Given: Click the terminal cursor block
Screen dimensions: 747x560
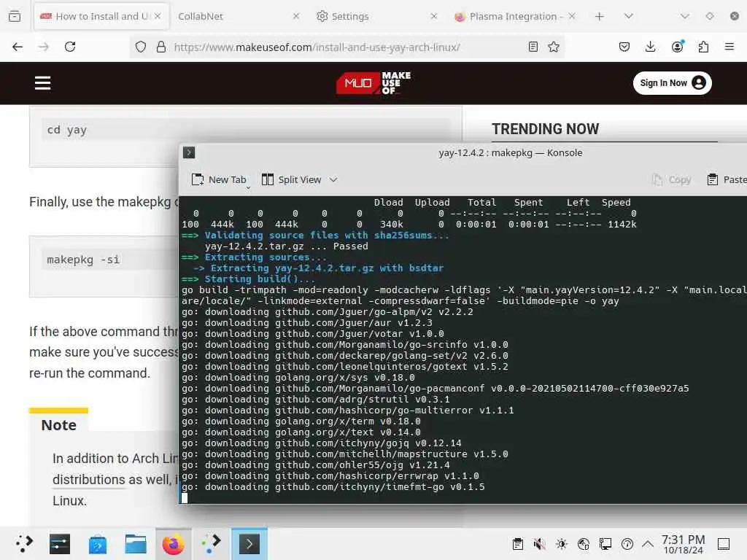Looking at the screenshot, I should [185, 497].
